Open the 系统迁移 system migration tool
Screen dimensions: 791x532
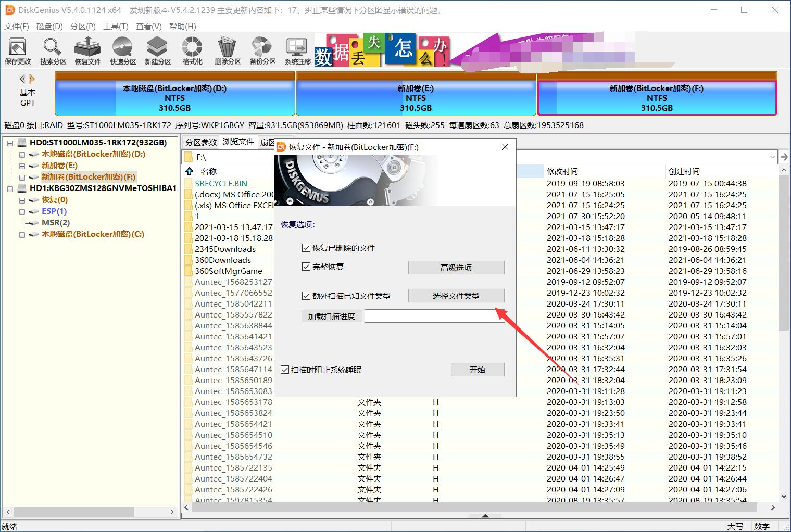[296, 49]
